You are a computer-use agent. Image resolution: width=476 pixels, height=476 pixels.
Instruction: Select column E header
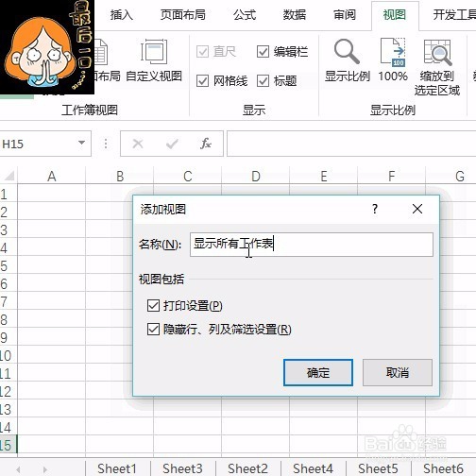point(324,176)
